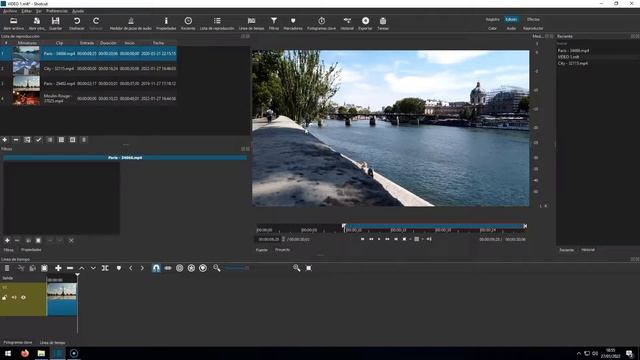Open the timeline menu hamburger icon
The height and width of the screenshot is (360, 640).
[7, 268]
